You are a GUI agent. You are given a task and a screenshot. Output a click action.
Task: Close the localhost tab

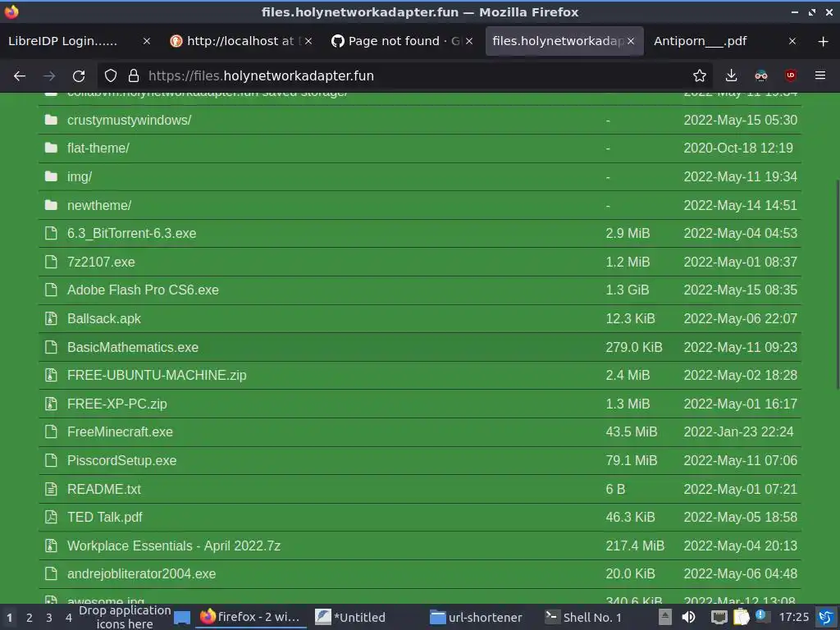pyautogui.click(x=308, y=41)
